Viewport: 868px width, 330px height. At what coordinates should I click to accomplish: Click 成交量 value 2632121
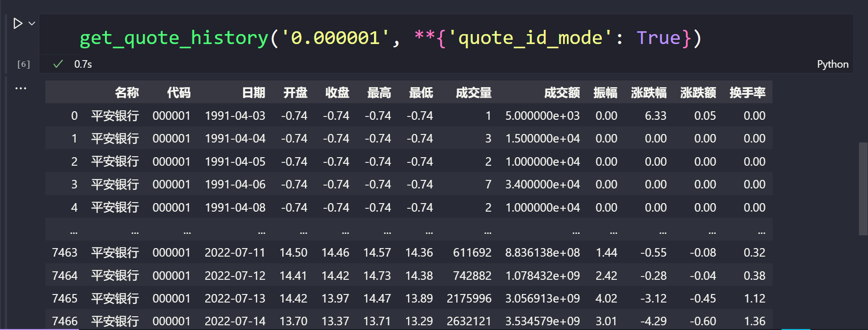click(x=469, y=321)
